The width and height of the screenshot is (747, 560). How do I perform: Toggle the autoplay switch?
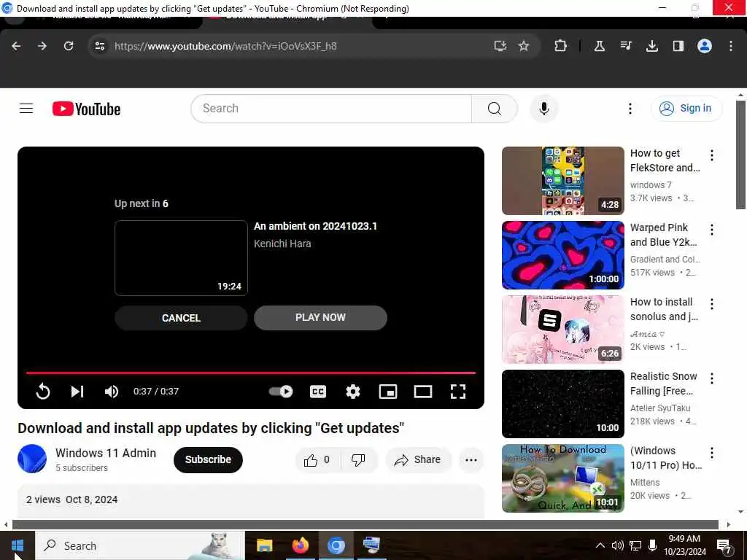point(281,392)
